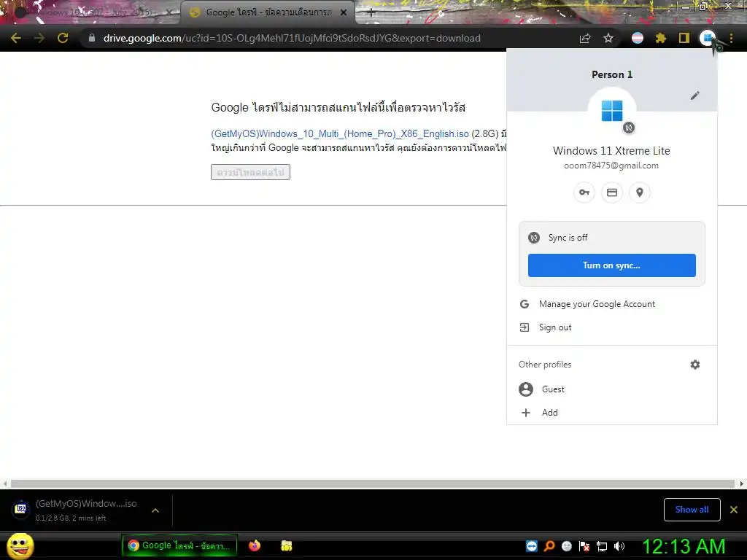The height and width of the screenshot is (560, 747).
Task: Open payment methods card icon
Action: pyautogui.click(x=612, y=192)
